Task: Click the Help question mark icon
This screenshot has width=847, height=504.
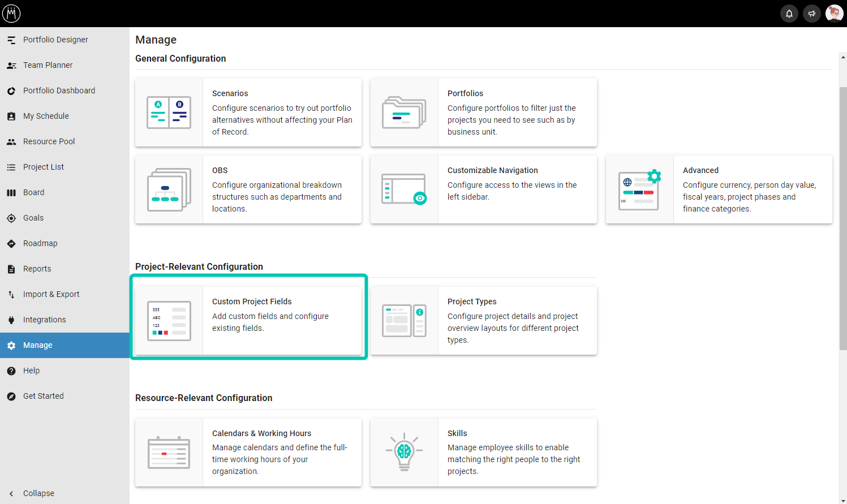Action: point(11,371)
